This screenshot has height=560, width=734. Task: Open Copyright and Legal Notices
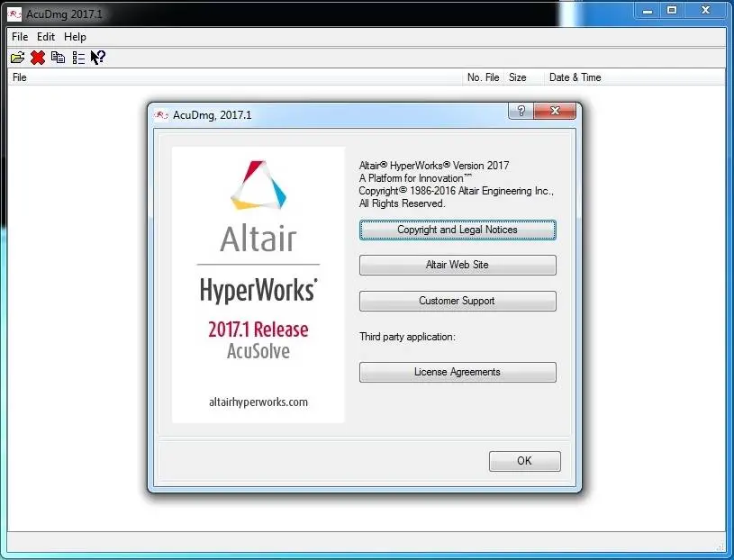[458, 230]
